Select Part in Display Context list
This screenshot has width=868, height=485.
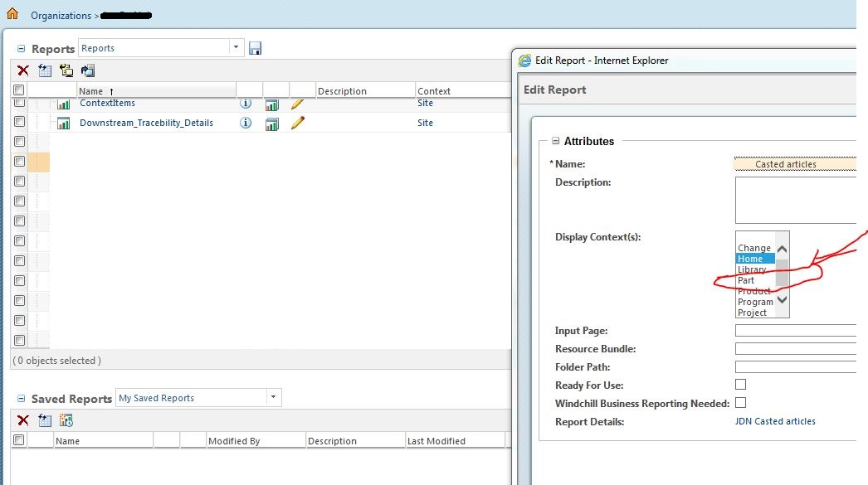click(x=746, y=280)
